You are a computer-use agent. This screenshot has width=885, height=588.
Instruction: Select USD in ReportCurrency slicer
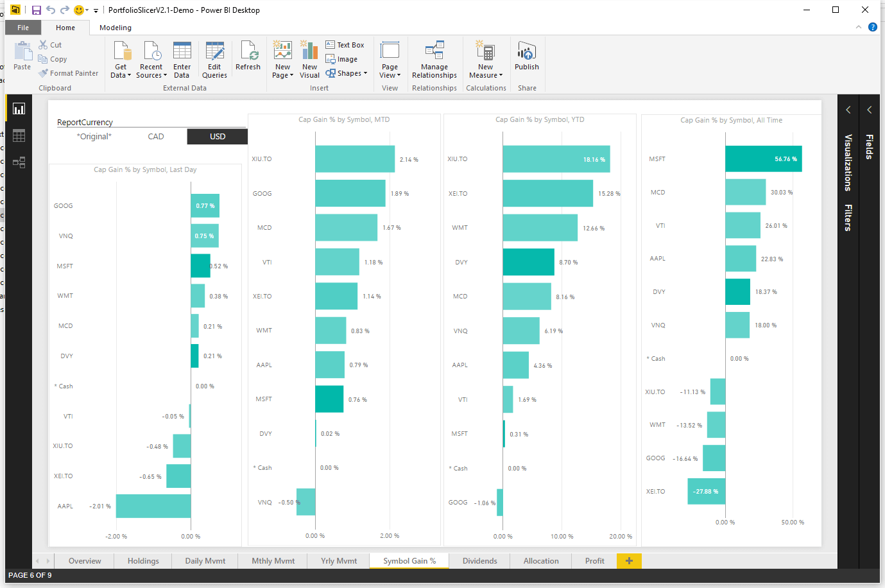217,137
